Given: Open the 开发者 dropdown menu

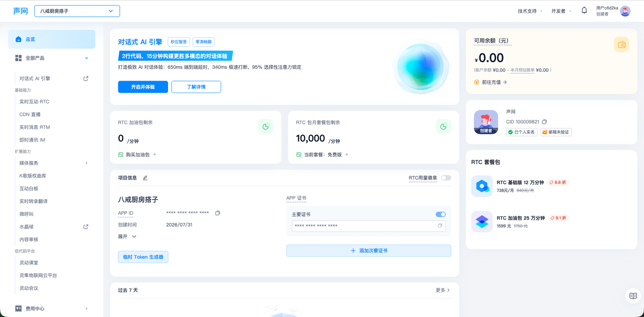Looking at the screenshot, I should coord(561,11).
